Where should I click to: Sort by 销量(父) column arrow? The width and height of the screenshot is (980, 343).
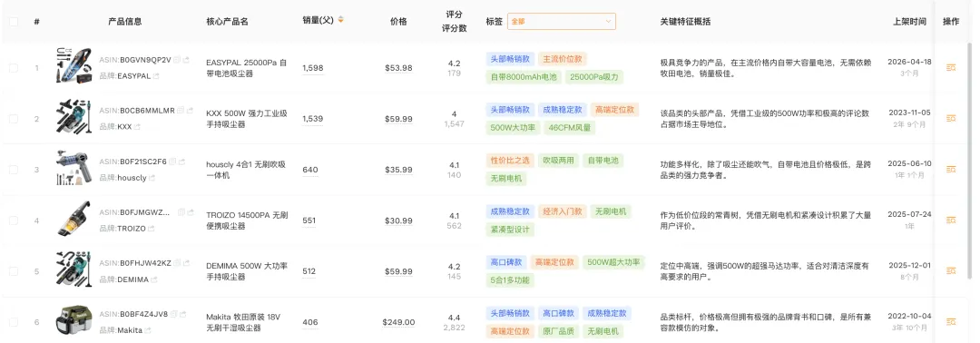340,20
